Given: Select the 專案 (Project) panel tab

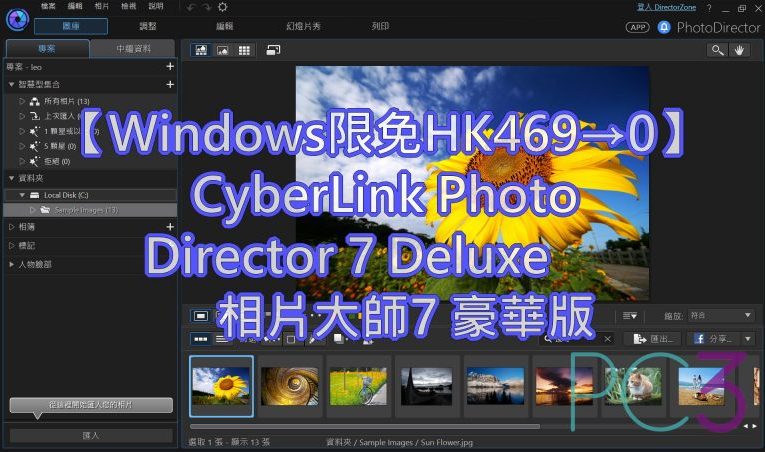Looking at the screenshot, I should [47, 48].
